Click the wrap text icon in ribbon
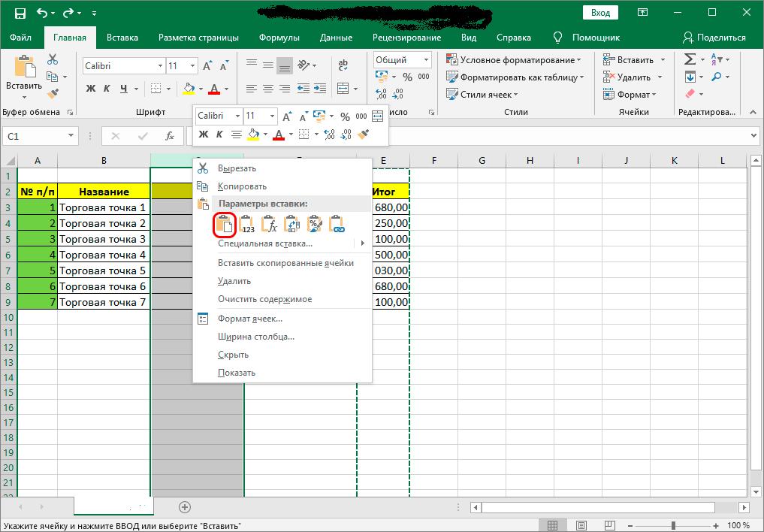This screenshot has height=532, width=764. pos(343,65)
